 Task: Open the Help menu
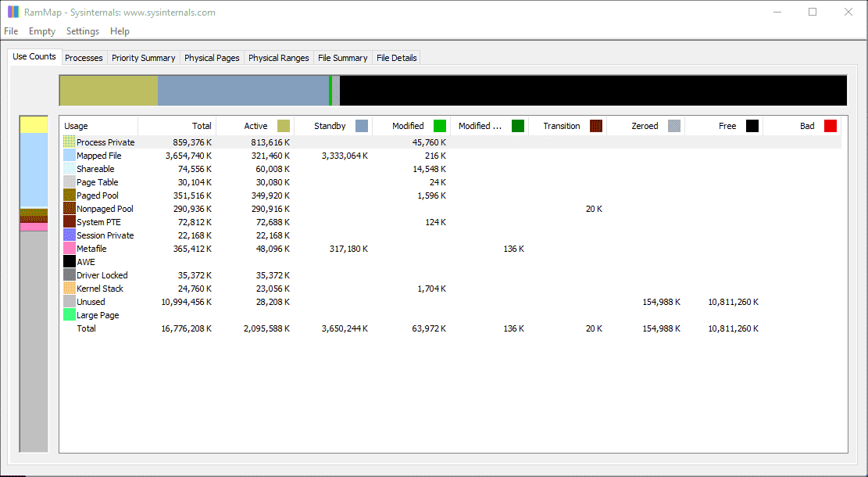tap(120, 31)
